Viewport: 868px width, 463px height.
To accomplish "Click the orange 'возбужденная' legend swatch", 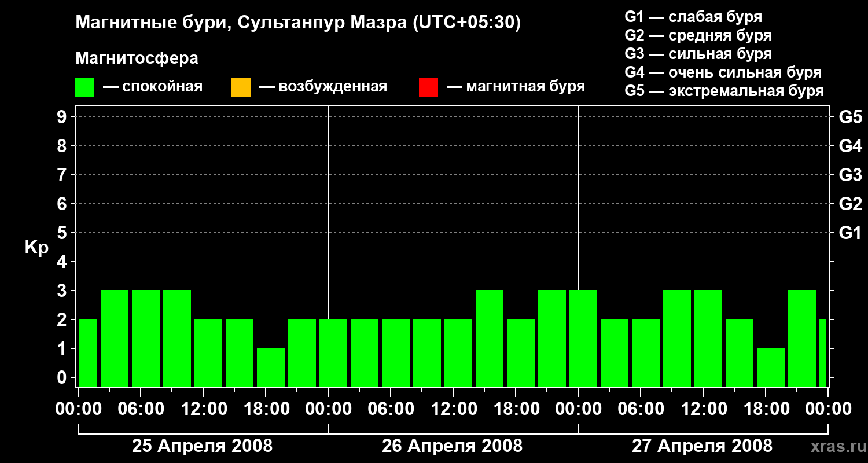I will coord(241,87).
